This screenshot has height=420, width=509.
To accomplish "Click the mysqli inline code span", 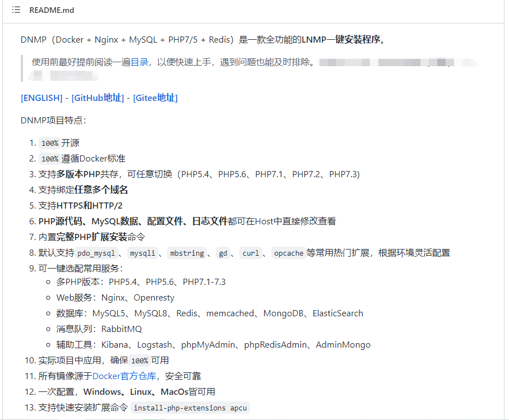I will (x=142, y=252).
